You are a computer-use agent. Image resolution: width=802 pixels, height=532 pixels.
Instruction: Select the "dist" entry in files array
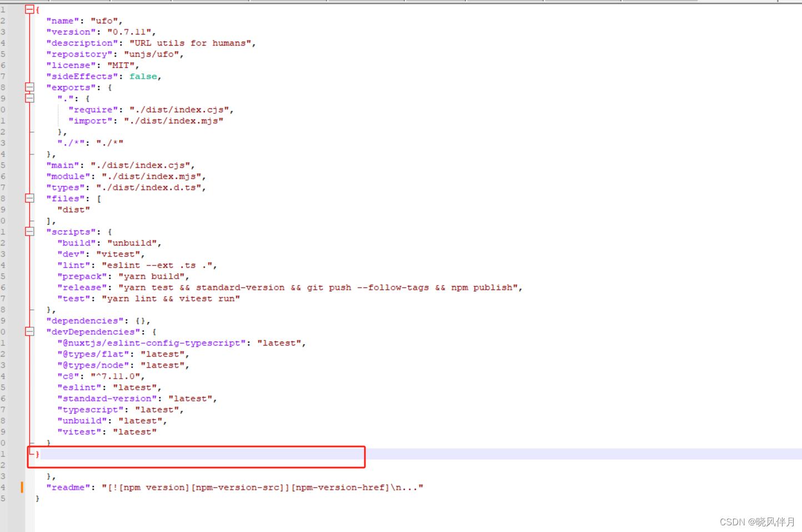[x=74, y=210]
